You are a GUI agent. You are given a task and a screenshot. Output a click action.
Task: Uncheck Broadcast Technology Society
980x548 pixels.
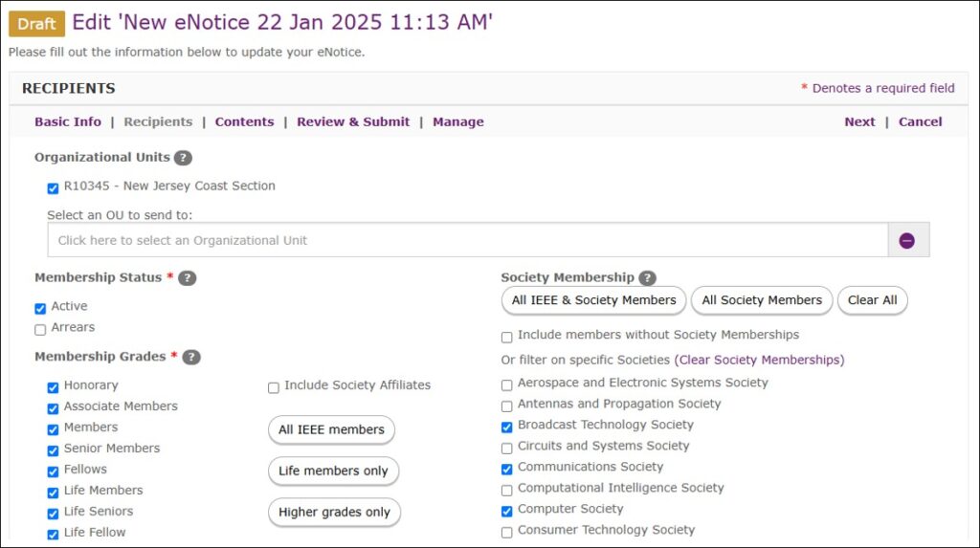507,427
